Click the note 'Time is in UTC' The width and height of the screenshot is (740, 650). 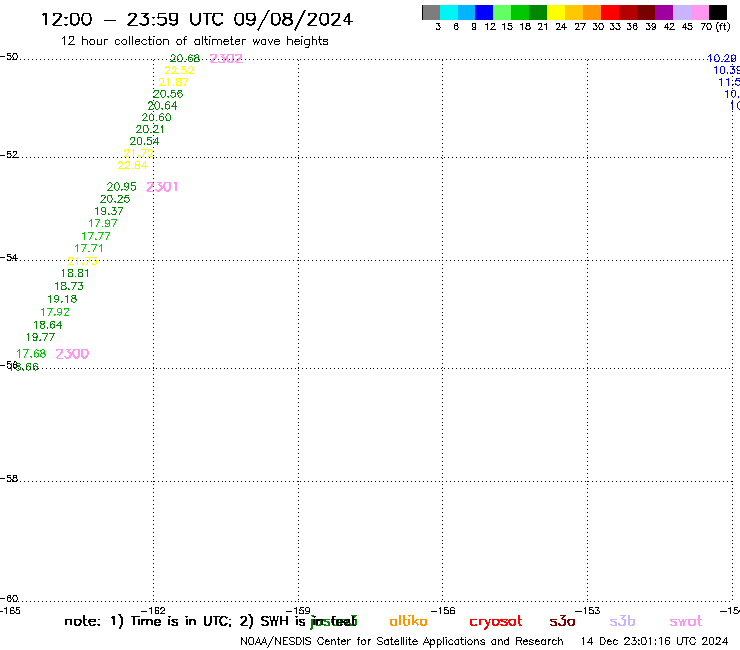pyautogui.click(x=181, y=621)
